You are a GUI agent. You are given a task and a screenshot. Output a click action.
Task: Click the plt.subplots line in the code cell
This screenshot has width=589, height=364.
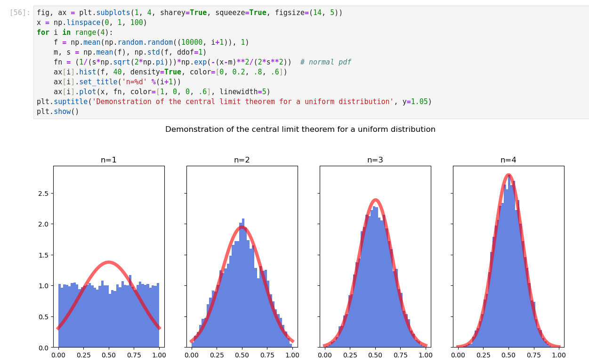point(189,13)
